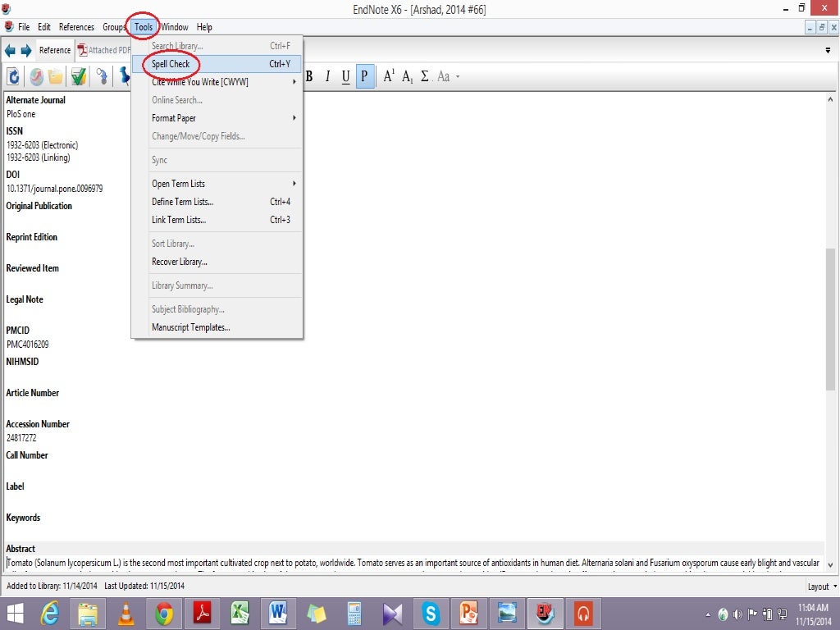Click the Tools menu
Viewport: 840px width, 630px height.
(x=144, y=27)
